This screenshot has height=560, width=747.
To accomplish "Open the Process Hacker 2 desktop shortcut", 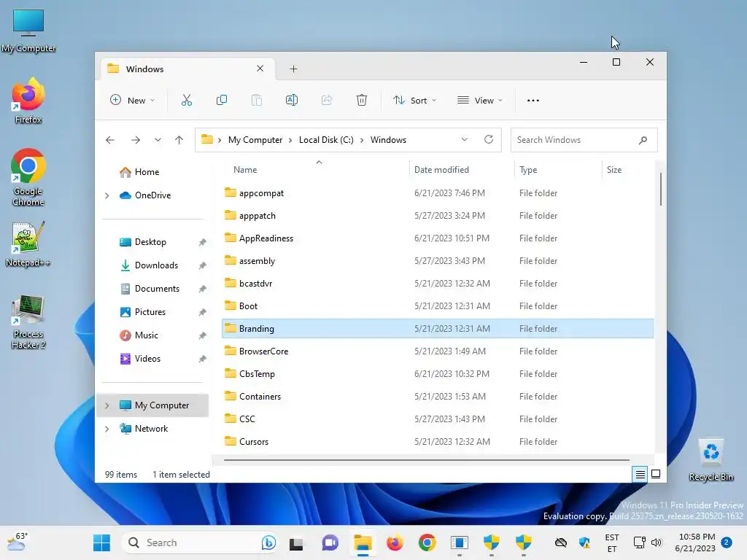I will [x=28, y=322].
